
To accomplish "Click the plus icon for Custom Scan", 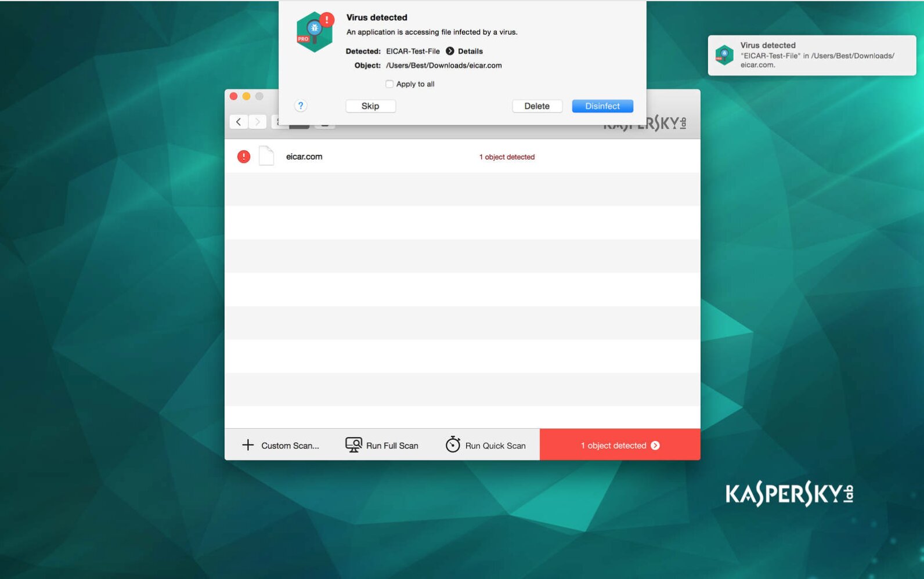I will coord(248,445).
